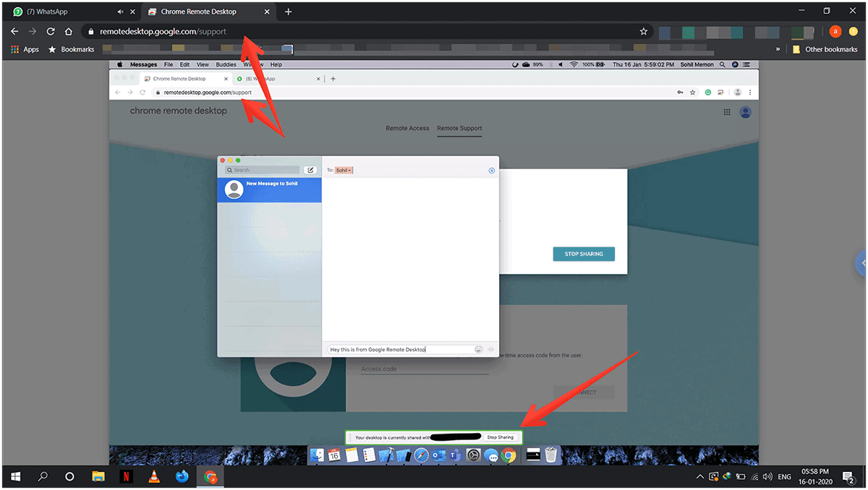Open the Buddies menu in Messages
Screen dimensions: 868x490
226,64
